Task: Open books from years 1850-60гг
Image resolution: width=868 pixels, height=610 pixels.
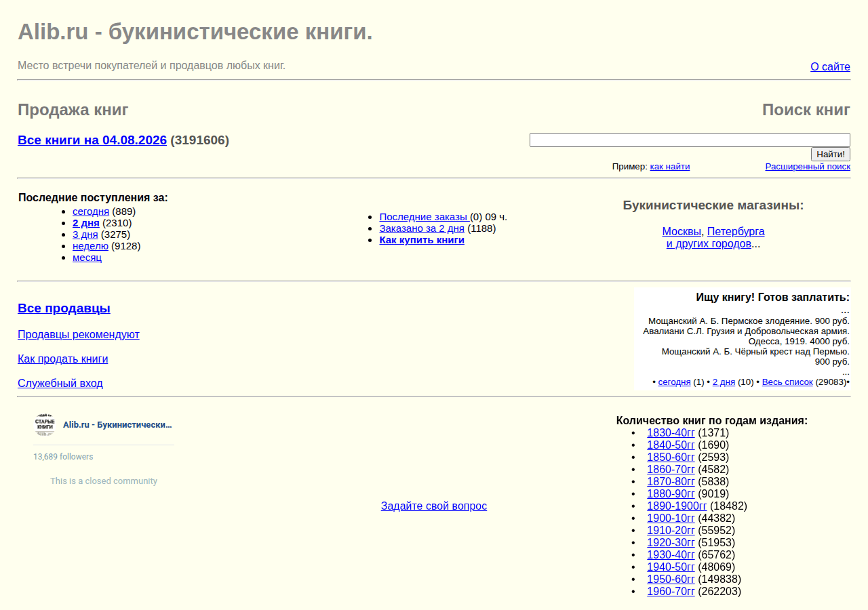Action: (x=671, y=457)
